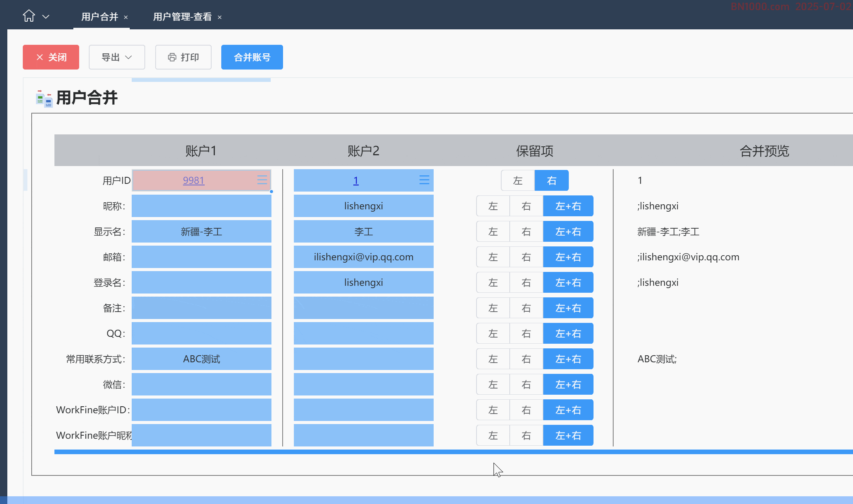
Task: Open the 导出 dropdown
Action: (117, 57)
